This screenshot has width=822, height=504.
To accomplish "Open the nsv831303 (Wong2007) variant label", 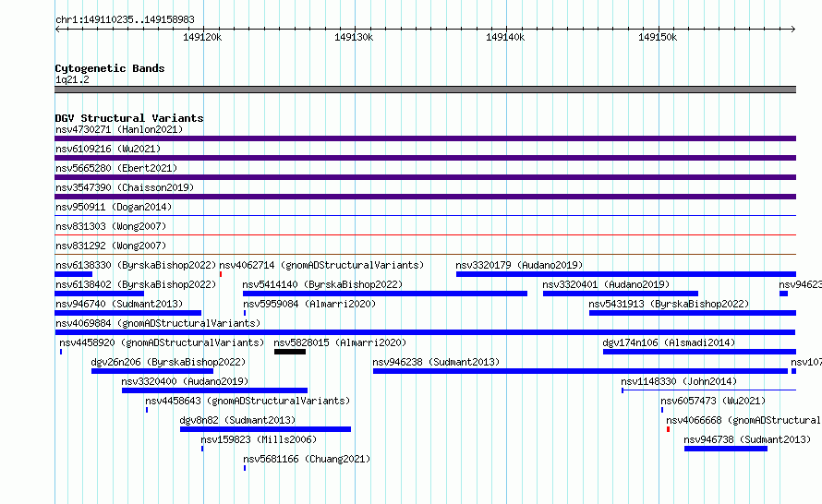I will (111, 226).
